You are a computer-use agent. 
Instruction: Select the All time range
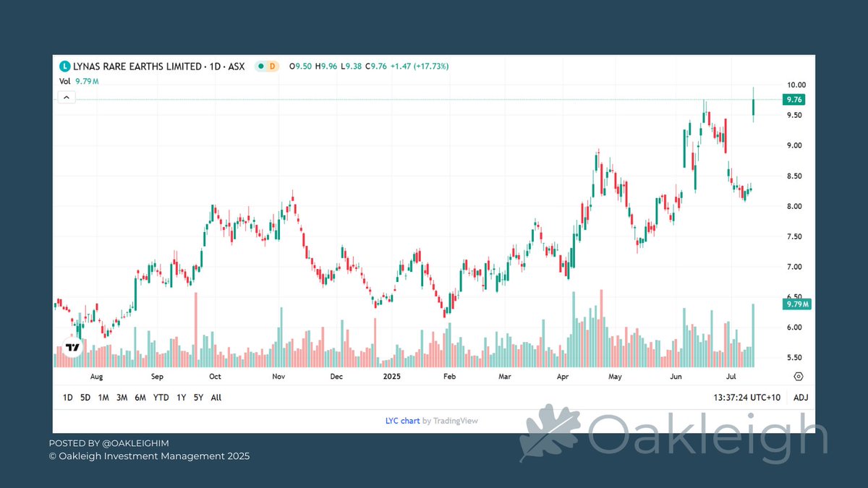216,398
